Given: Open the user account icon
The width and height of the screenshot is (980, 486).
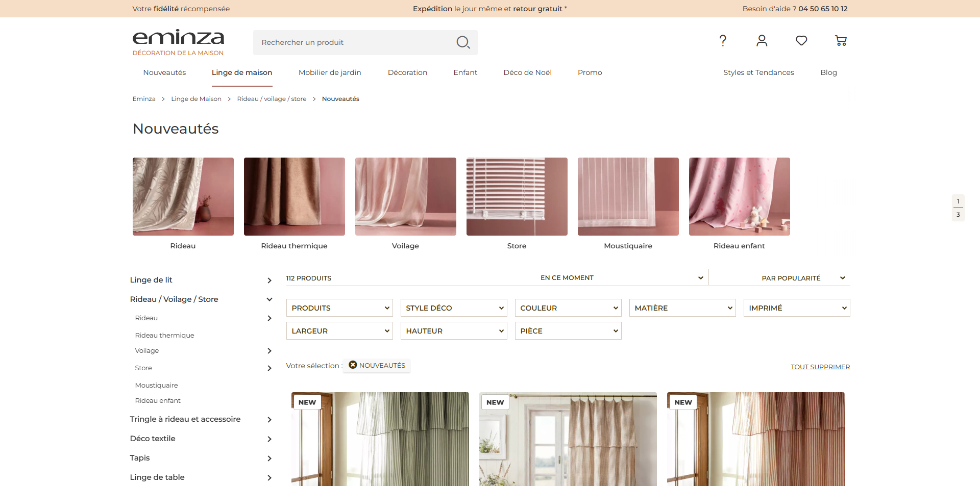Looking at the screenshot, I should pyautogui.click(x=762, y=41).
